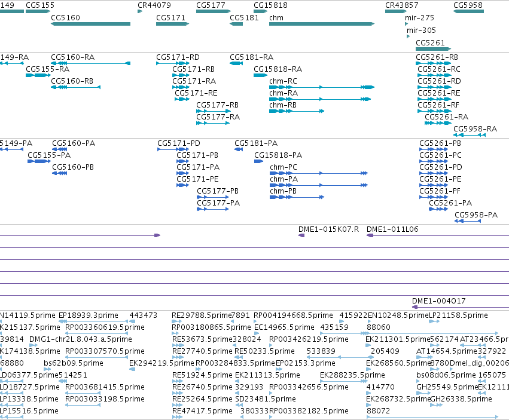The height and width of the screenshot is (420, 509).
Task: Select the CG5181 gene label
Action: [244, 17]
